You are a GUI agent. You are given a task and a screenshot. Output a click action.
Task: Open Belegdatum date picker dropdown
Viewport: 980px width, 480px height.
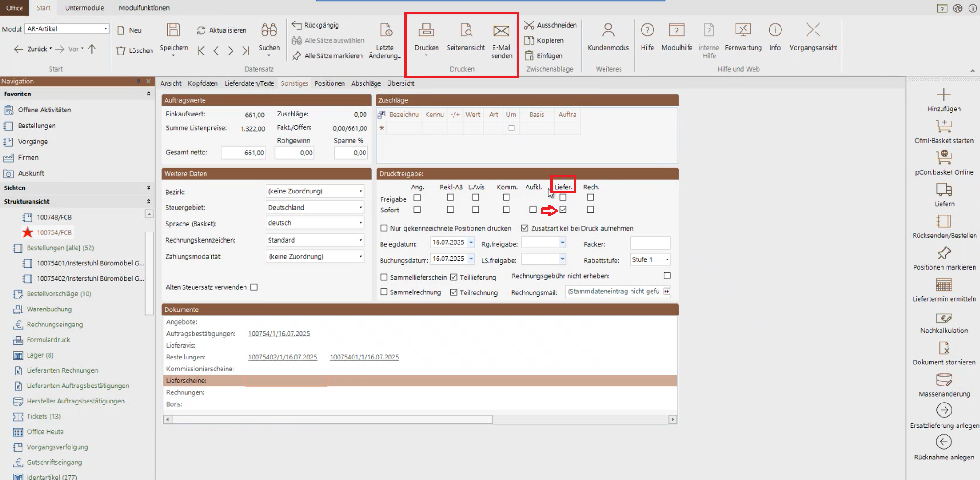point(471,243)
